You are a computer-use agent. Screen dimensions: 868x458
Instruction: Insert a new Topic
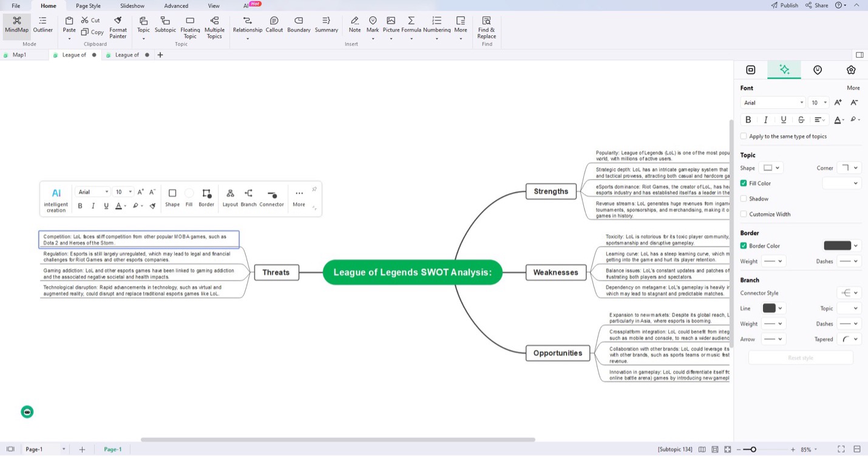[x=143, y=25]
